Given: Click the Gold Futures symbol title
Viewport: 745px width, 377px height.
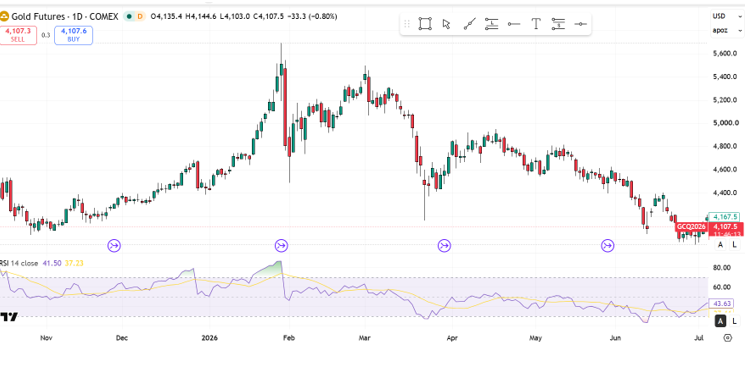Looking at the screenshot, I should tap(66, 17).
